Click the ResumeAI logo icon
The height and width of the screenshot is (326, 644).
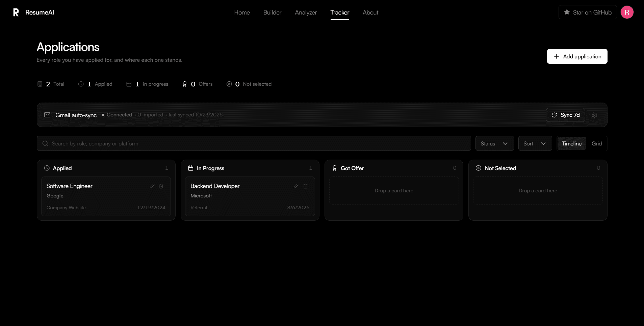click(16, 12)
